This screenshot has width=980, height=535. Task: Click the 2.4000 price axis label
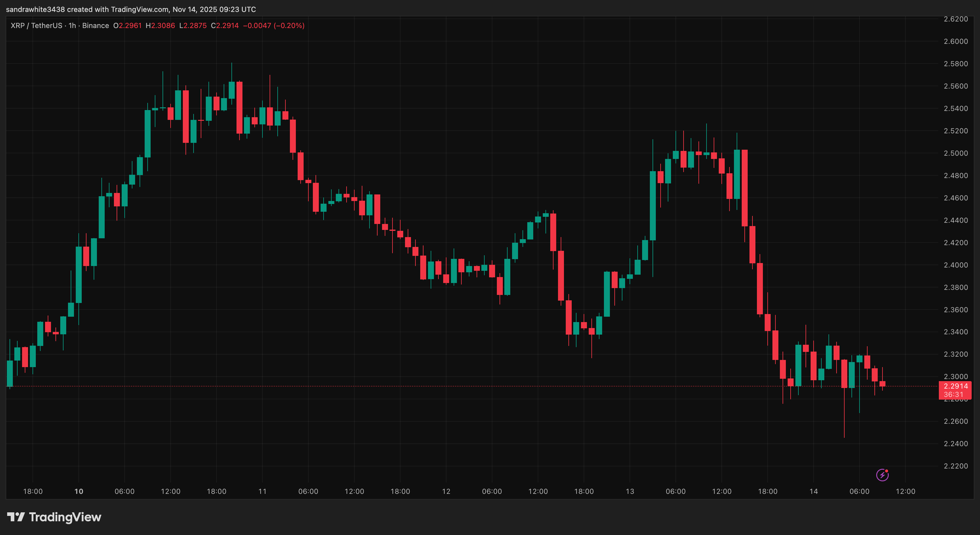(x=956, y=265)
